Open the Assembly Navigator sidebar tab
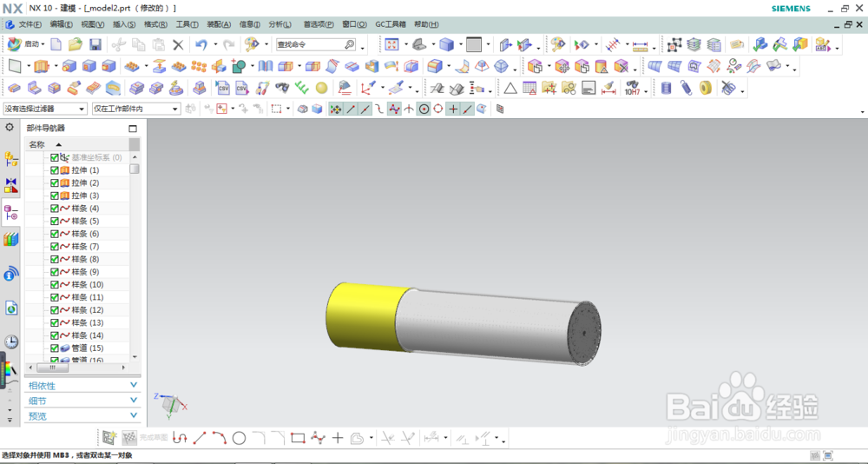 [11, 160]
